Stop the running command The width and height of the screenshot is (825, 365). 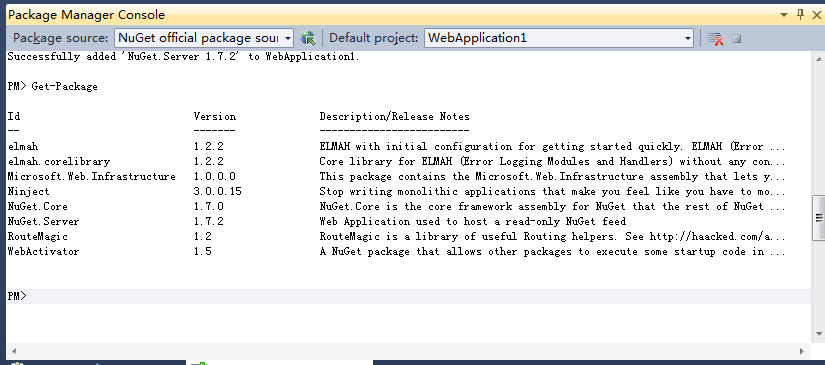click(737, 38)
